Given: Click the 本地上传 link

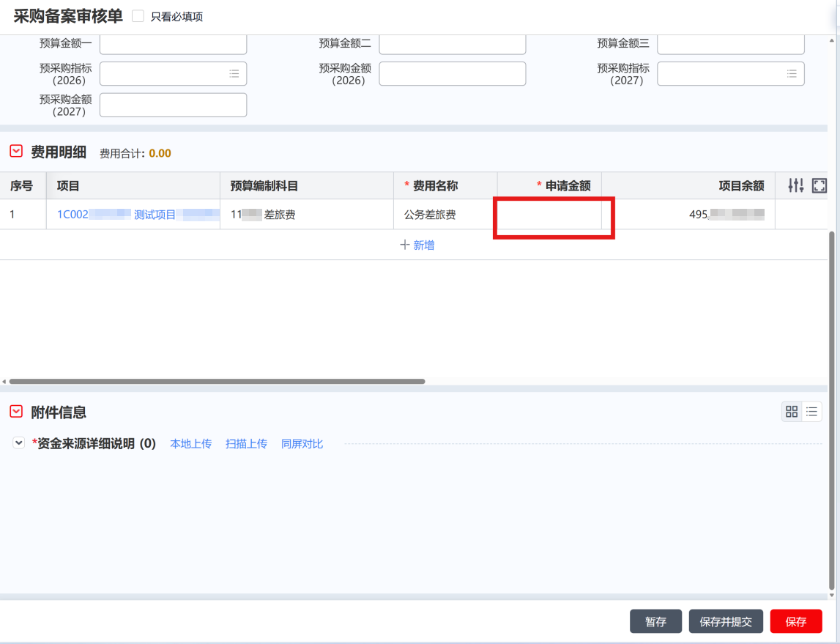Looking at the screenshot, I should coord(190,444).
